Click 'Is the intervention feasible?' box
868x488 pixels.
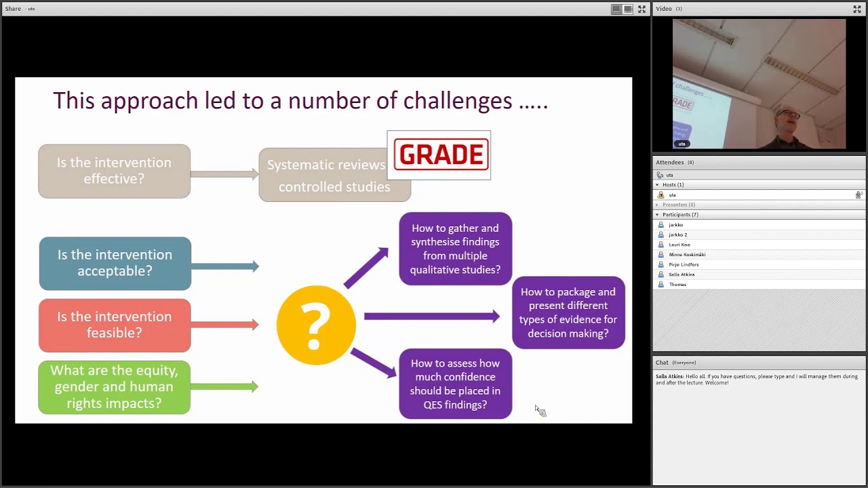click(x=115, y=325)
